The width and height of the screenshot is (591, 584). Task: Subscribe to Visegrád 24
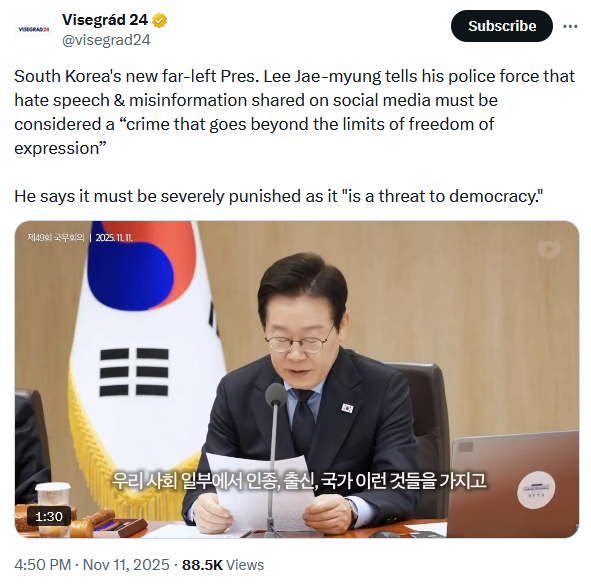click(x=502, y=26)
